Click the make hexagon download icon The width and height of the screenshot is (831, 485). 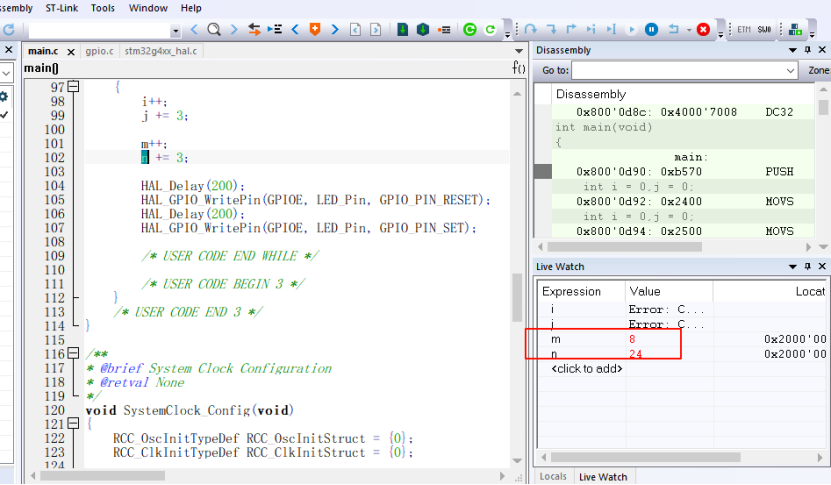[x=423, y=30]
